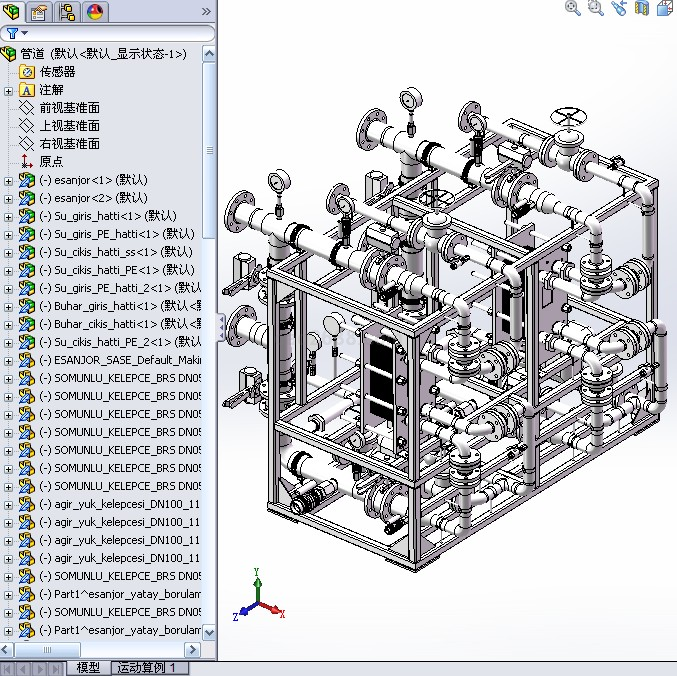Activate the Section View tool
This screenshot has height=676, width=677.
[x=641, y=8]
